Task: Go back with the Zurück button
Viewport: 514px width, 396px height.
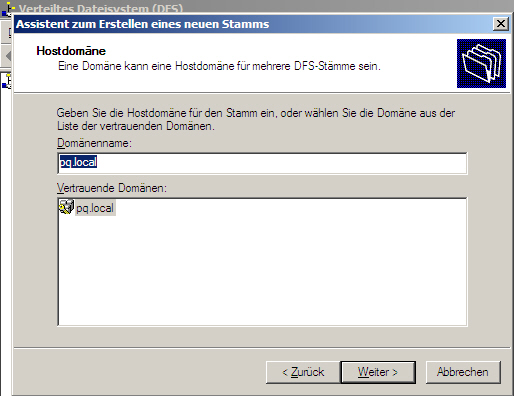Action: 303,372
